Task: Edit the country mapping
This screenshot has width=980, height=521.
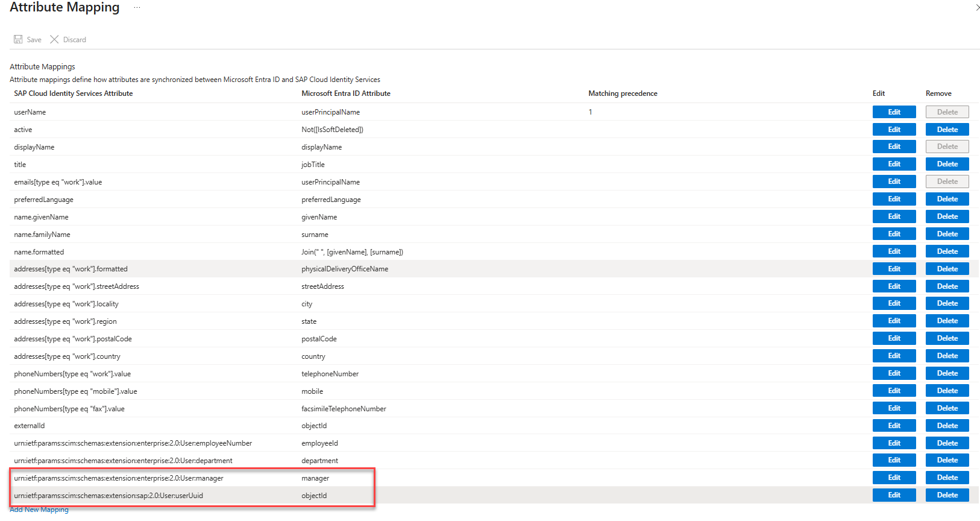Action: click(x=894, y=356)
